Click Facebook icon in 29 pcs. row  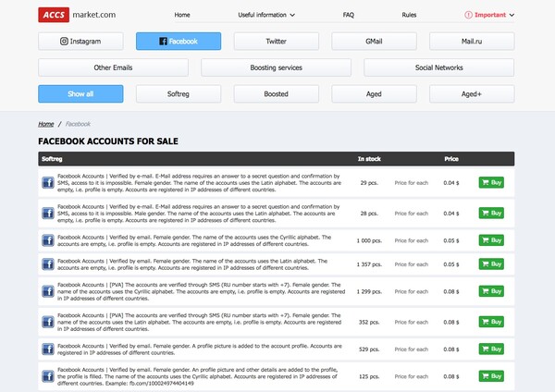point(48,182)
